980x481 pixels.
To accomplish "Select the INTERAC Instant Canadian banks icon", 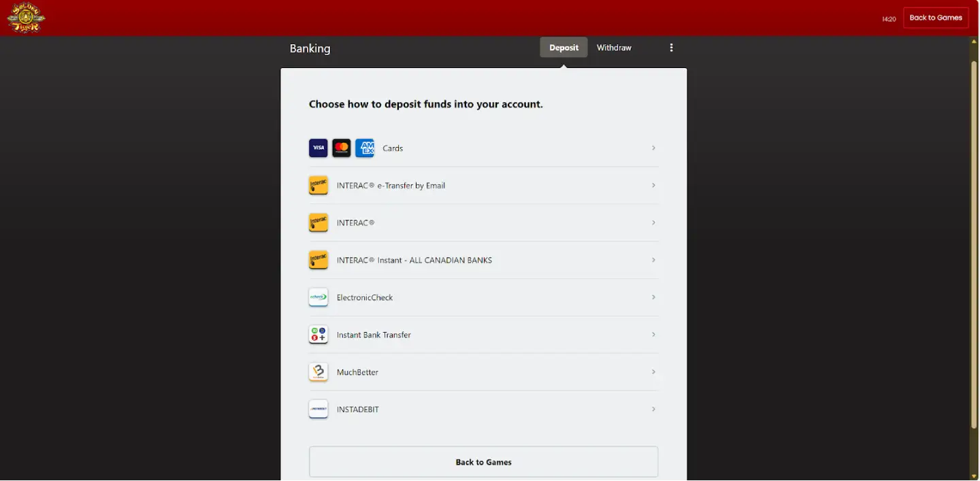I will (318, 259).
